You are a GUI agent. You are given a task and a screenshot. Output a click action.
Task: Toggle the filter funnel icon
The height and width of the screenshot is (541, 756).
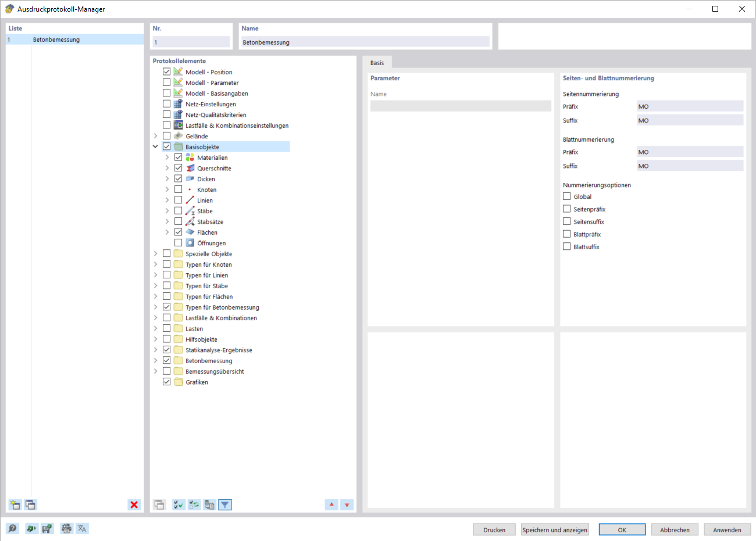225,505
